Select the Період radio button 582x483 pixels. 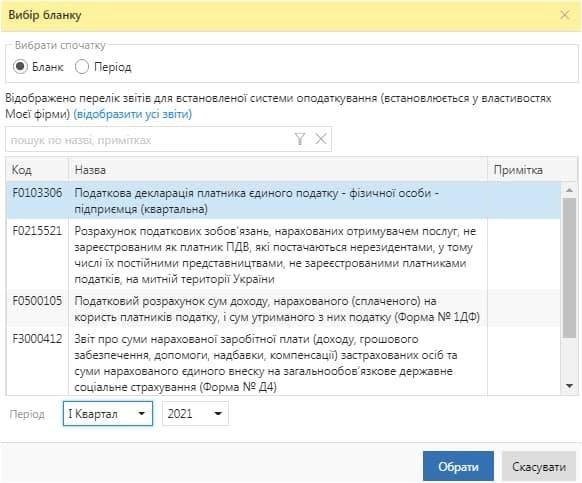tap(82, 67)
